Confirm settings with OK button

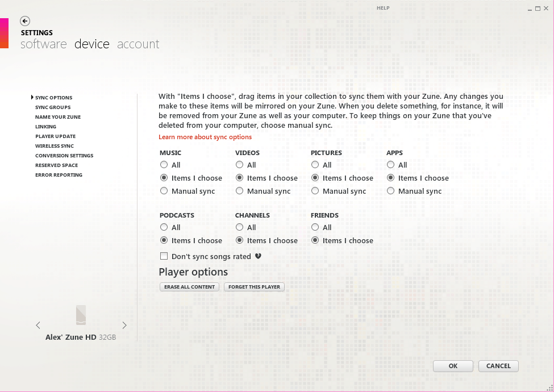[453, 366]
